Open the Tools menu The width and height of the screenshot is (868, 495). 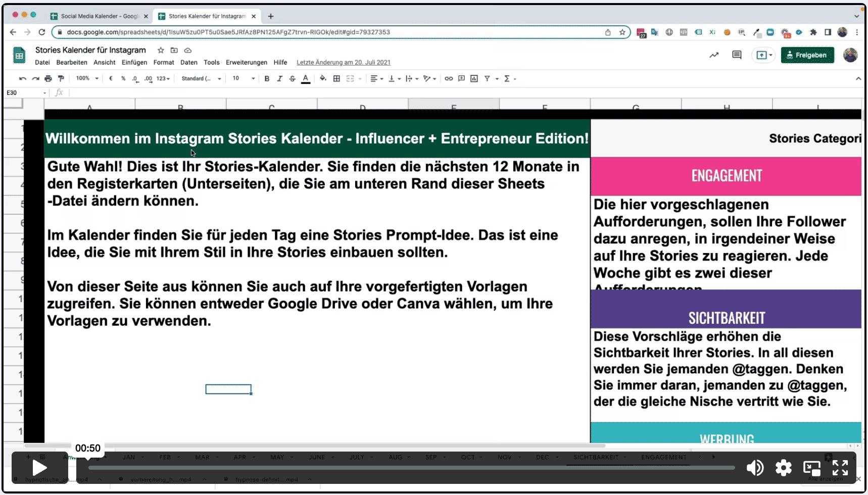click(x=212, y=63)
